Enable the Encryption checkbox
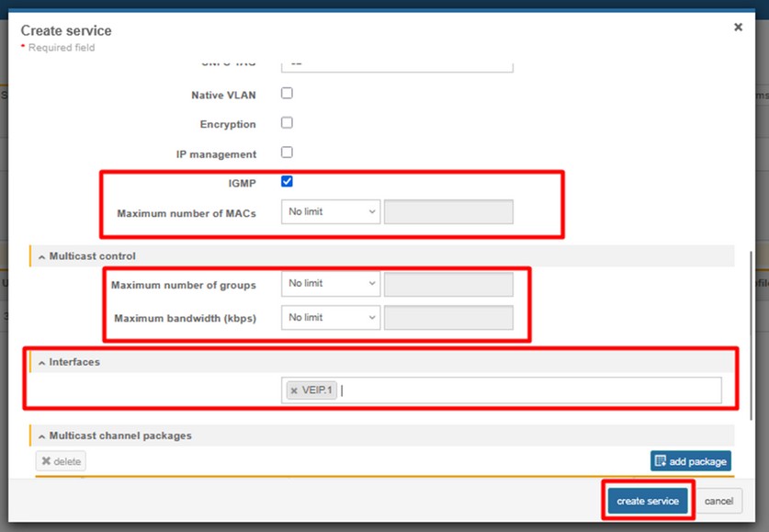The height and width of the screenshot is (532, 769). [287, 123]
